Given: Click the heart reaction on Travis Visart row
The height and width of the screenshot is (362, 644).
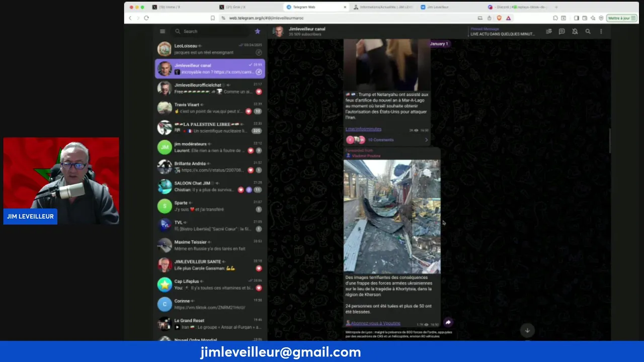Looking at the screenshot, I should pos(248,111).
